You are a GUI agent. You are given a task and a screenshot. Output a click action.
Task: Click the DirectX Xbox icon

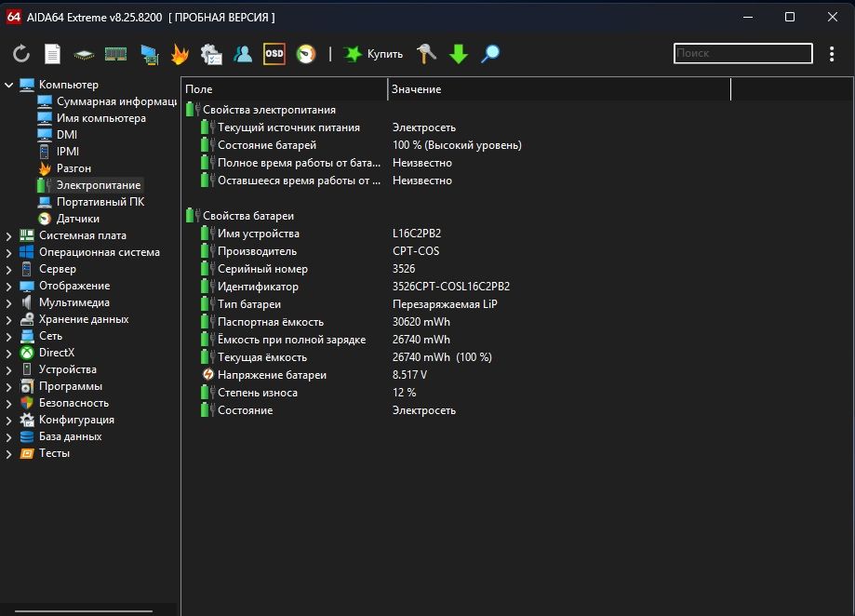click(27, 353)
